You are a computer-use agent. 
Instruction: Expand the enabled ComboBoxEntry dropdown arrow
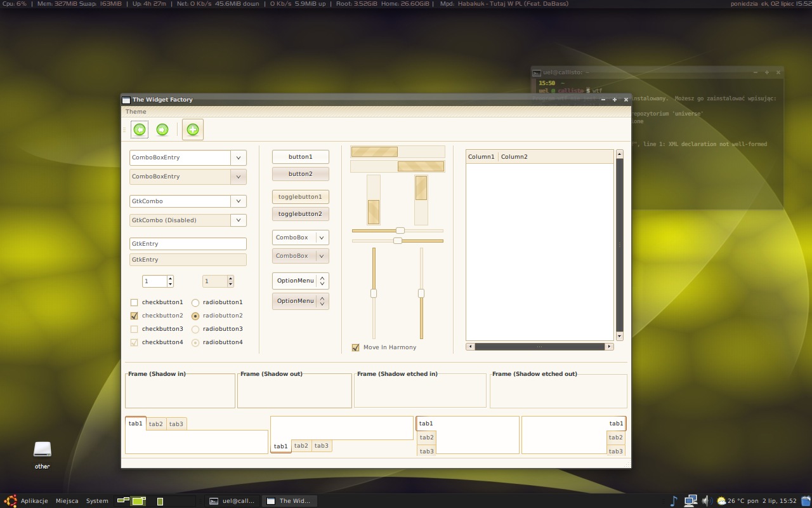click(x=239, y=157)
